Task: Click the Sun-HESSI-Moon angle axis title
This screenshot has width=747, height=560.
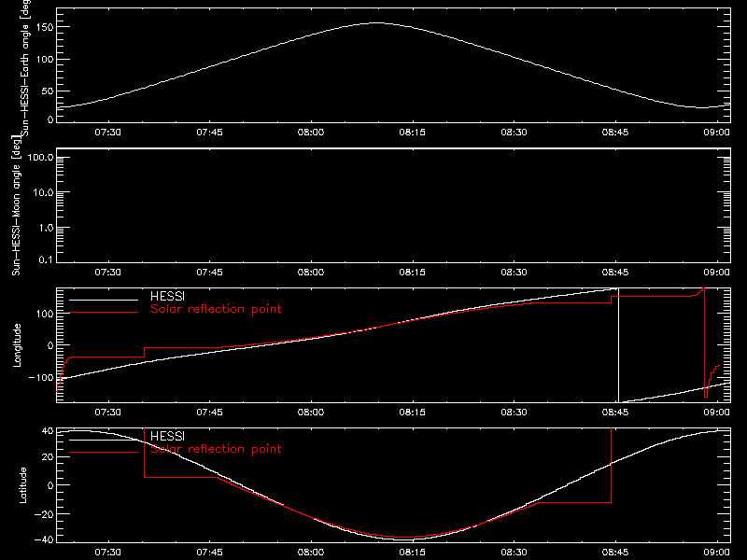Action: [x=16, y=205]
